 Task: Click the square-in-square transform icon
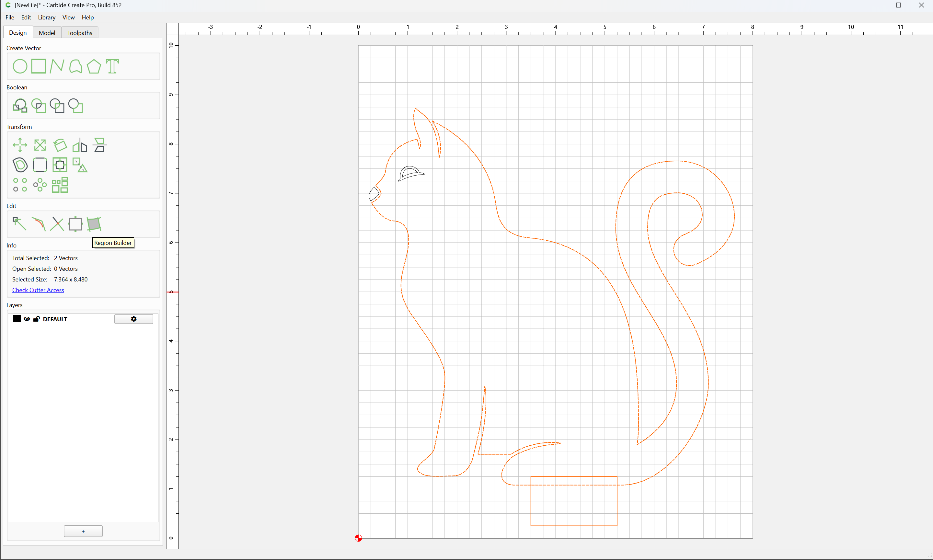pos(60,165)
